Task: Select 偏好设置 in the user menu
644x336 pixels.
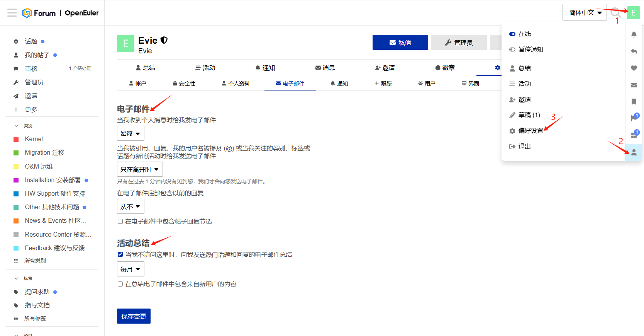Action: [530, 131]
